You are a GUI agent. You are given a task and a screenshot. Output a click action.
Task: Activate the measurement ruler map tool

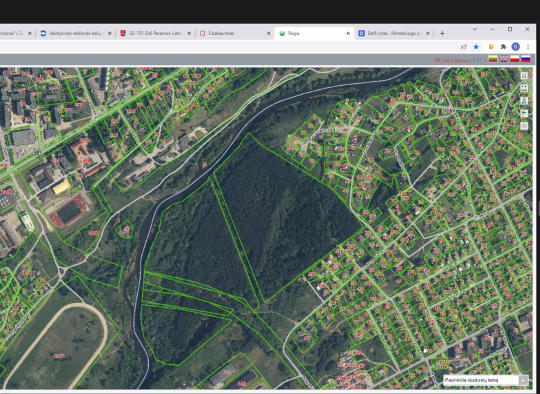click(x=524, y=88)
